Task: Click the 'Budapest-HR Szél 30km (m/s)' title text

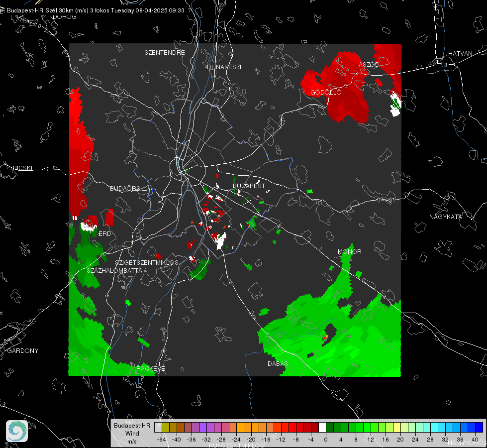Action: 48,10
